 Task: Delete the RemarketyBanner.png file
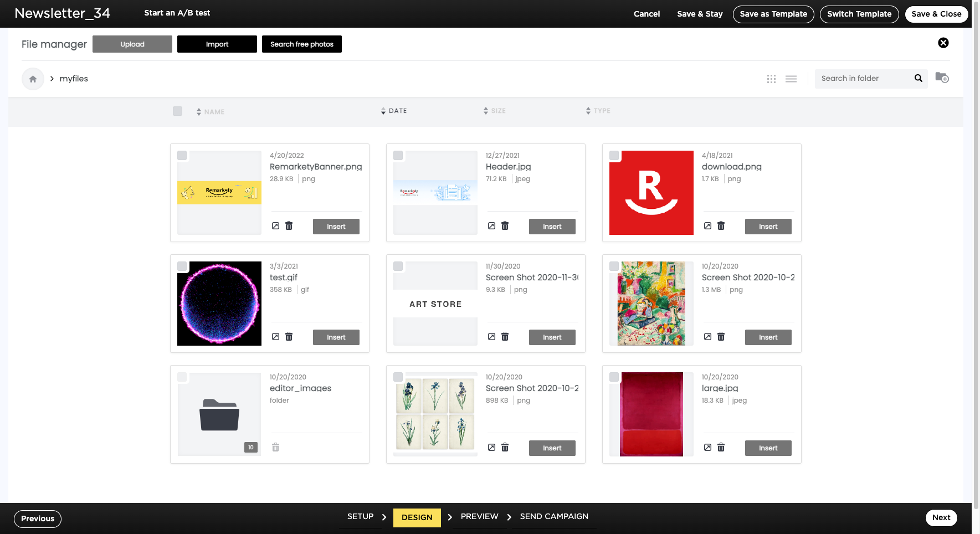pos(289,226)
